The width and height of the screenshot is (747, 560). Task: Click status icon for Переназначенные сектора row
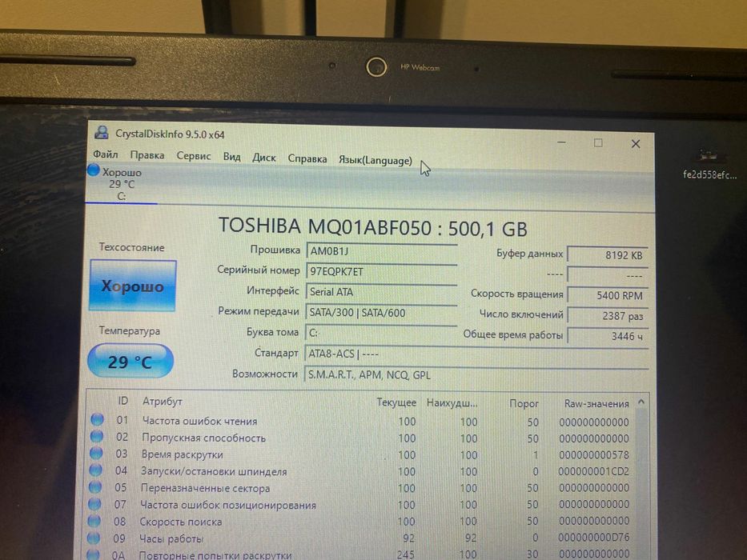tap(95, 486)
